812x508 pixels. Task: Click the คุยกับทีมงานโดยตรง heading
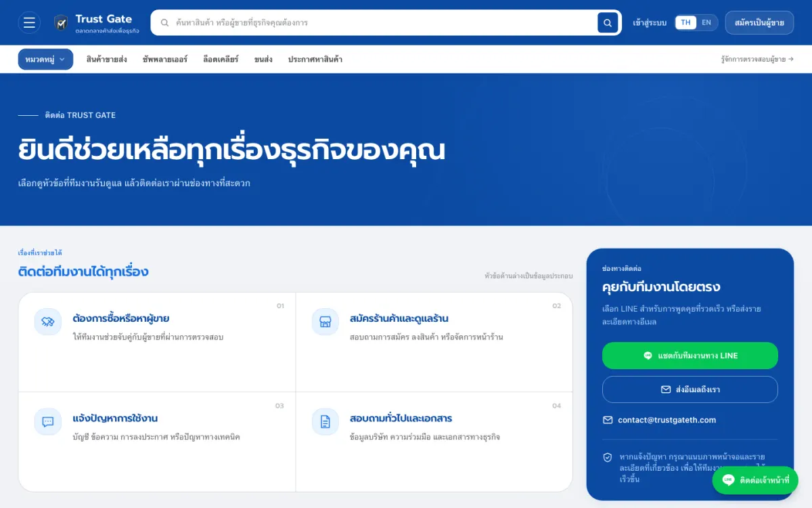point(661,287)
